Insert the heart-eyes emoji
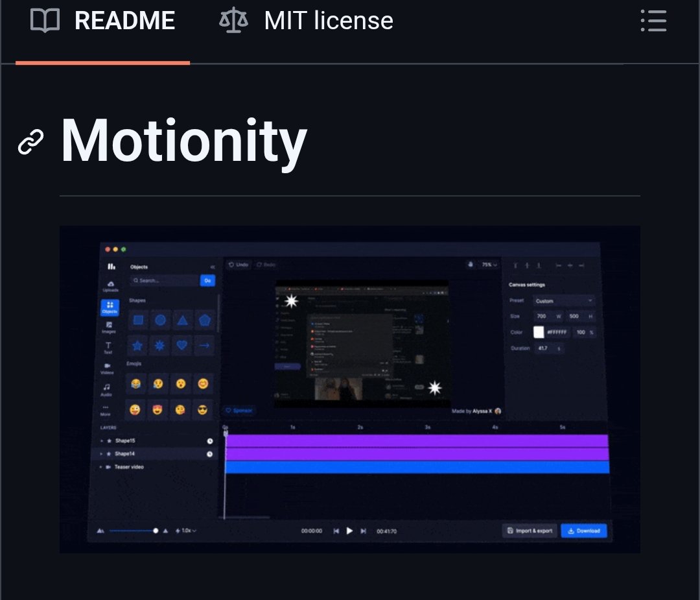The width and height of the screenshot is (700, 600). (x=157, y=409)
